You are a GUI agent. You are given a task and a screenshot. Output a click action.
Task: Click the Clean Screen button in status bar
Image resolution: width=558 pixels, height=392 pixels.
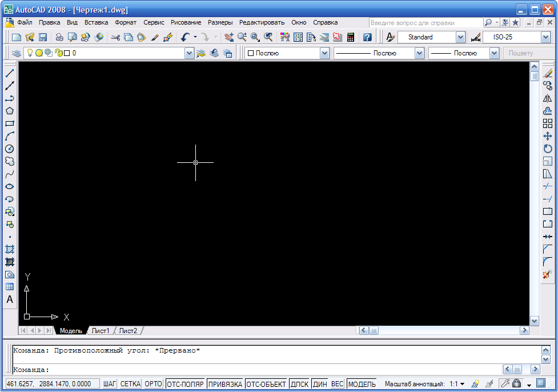(541, 383)
